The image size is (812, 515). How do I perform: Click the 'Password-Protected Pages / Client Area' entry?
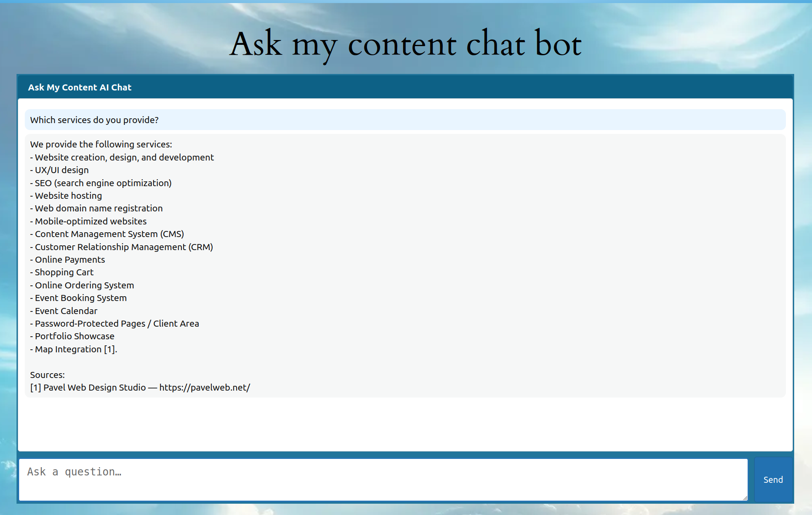114,323
